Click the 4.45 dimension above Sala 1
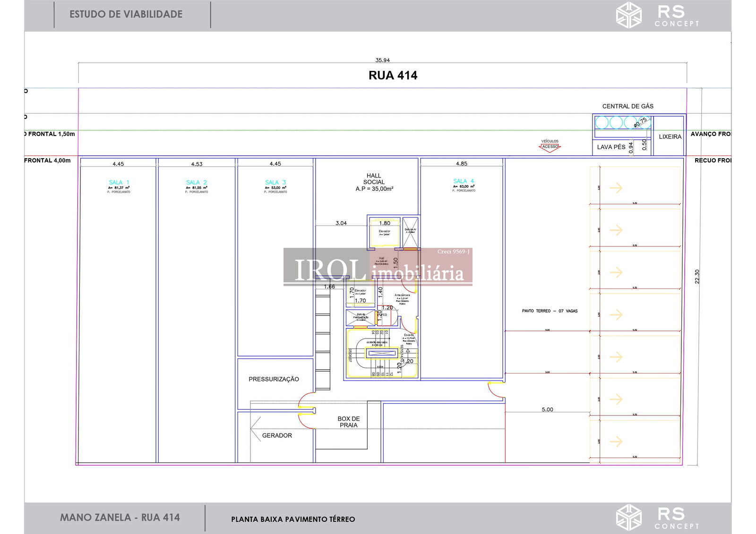The width and height of the screenshot is (756, 534). pyautogui.click(x=118, y=164)
